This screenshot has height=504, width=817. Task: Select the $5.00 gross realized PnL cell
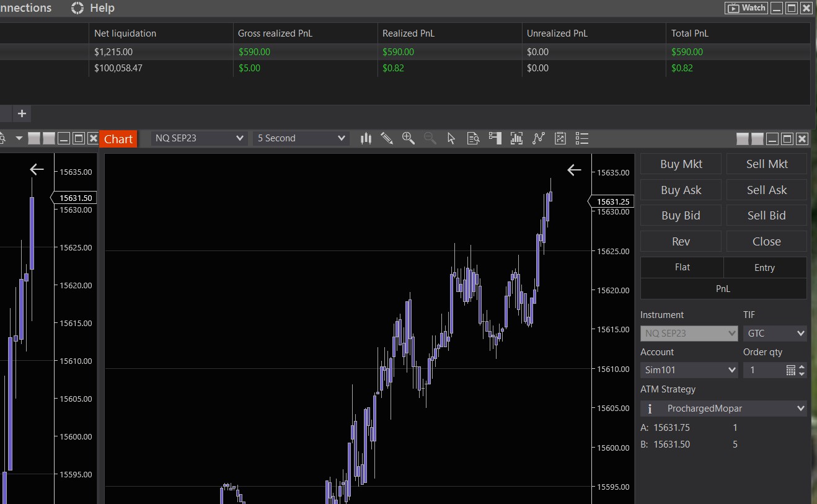tap(305, 68)
